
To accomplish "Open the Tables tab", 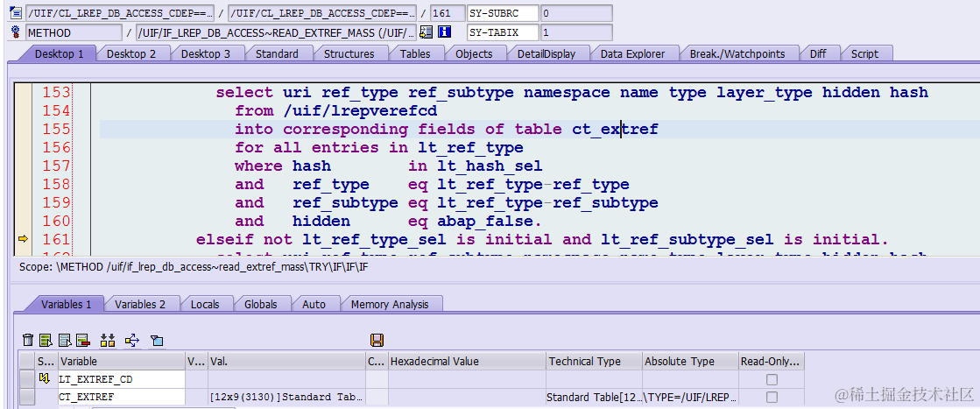I will click(415, 53).
